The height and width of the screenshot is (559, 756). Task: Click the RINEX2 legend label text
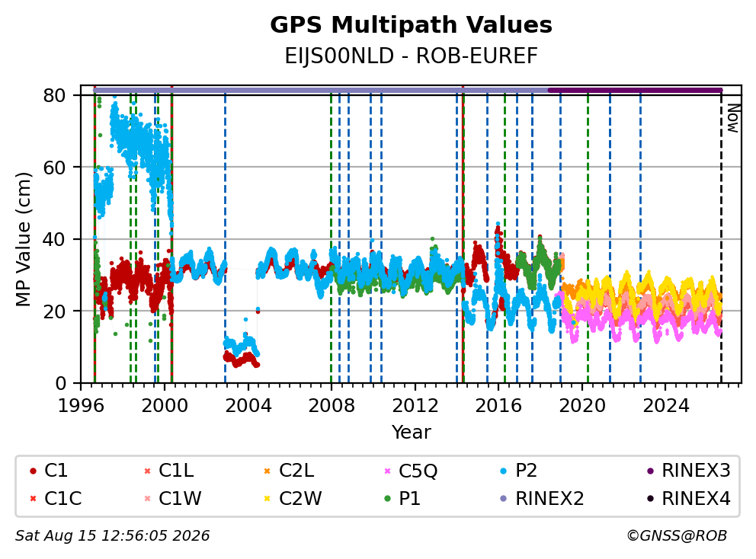tap(549, 498)
